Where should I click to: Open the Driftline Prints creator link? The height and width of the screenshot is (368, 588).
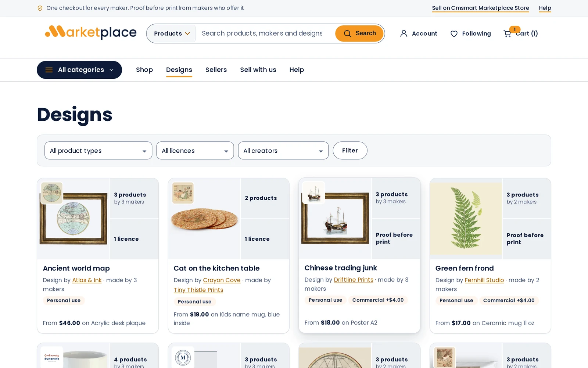tap(354, 280)
